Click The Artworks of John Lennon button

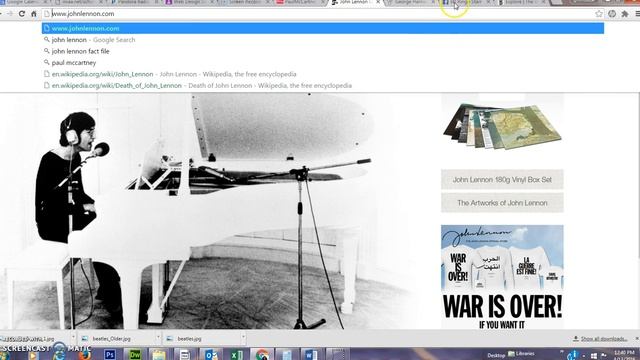pos(502,203)
